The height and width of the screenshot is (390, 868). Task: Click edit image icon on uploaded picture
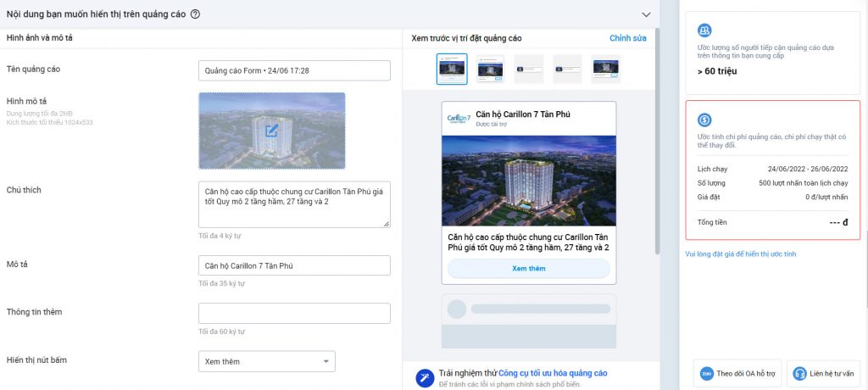tap(271, 131)
